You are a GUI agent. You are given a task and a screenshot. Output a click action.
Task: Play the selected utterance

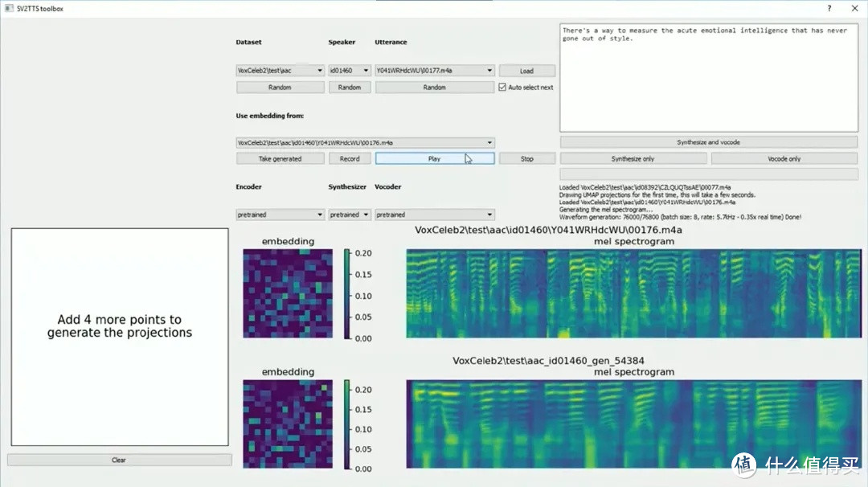[435, 159]
